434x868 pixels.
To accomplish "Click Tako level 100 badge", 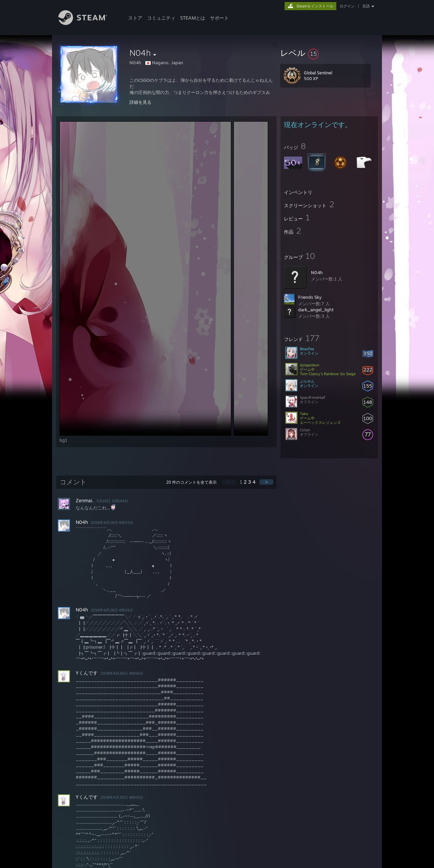I will [368, 418].
